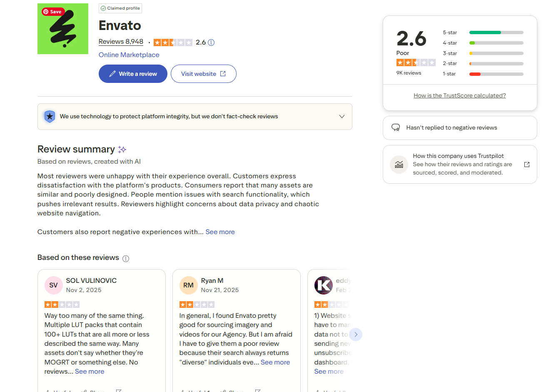This screenshot has width=556, height=392.
Task: Click the external link icon in the Trustpilot usage card
Action: pyautogui.click(x=527, y=165)
